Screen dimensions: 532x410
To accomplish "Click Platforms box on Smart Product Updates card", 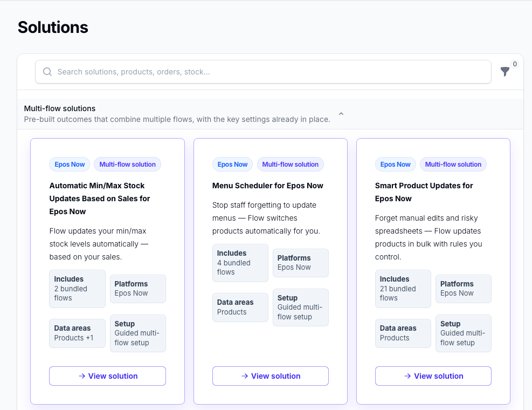I will pos(464,289).
